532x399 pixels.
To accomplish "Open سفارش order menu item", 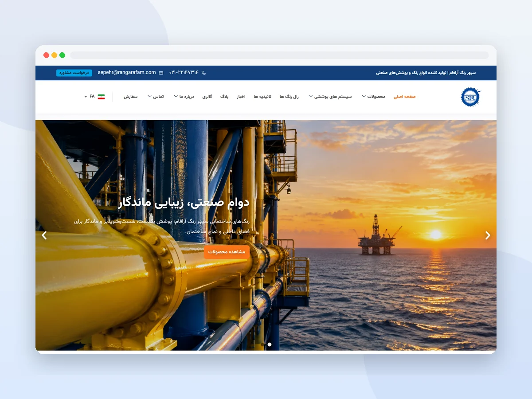I will 131,97.
